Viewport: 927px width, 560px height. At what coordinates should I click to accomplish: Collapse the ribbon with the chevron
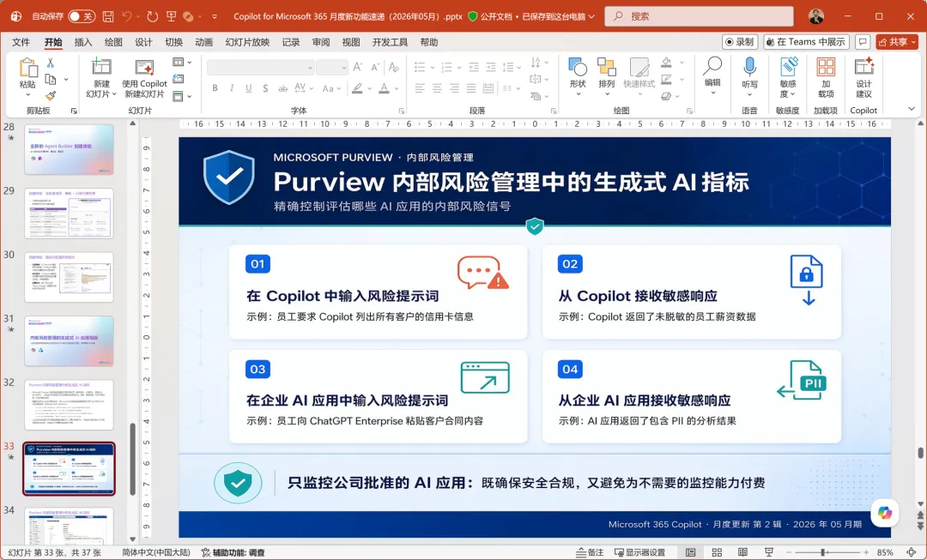point(911,109)
